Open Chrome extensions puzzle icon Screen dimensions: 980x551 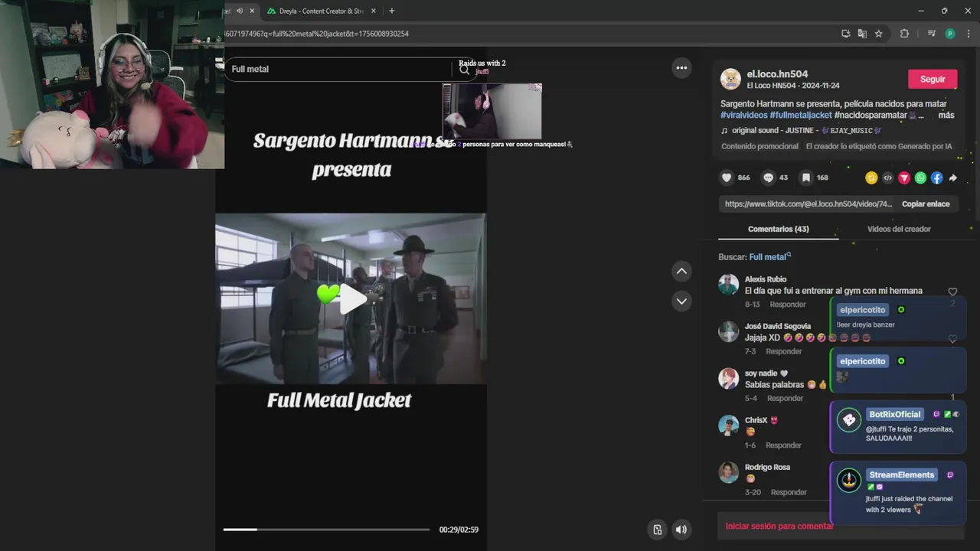click(904, 34)
